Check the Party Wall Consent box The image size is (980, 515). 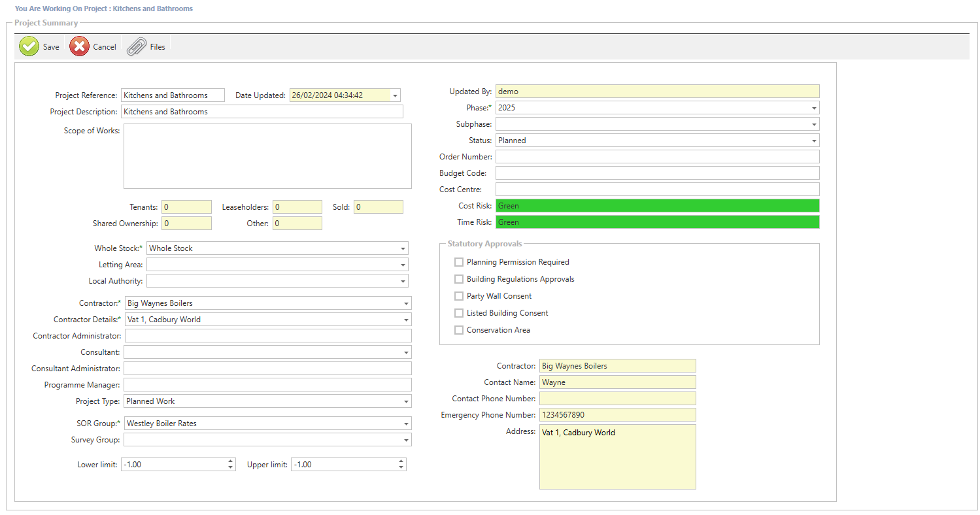pyautogui.click(x=459, y=296)
